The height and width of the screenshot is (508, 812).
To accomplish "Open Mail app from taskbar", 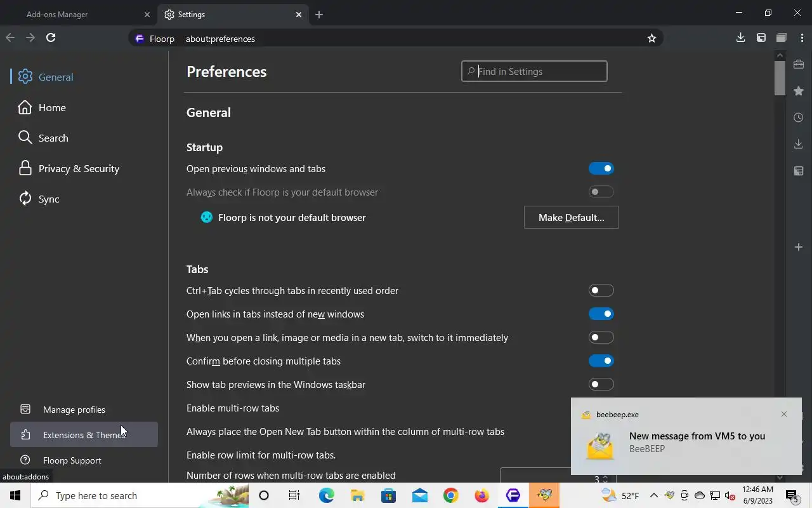I will click(419, 495).
